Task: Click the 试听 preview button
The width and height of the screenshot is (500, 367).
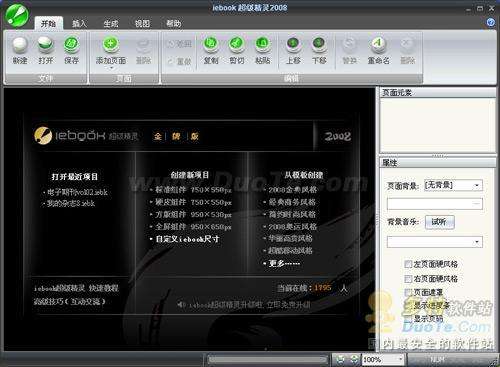Action: (x=439, y=222)
